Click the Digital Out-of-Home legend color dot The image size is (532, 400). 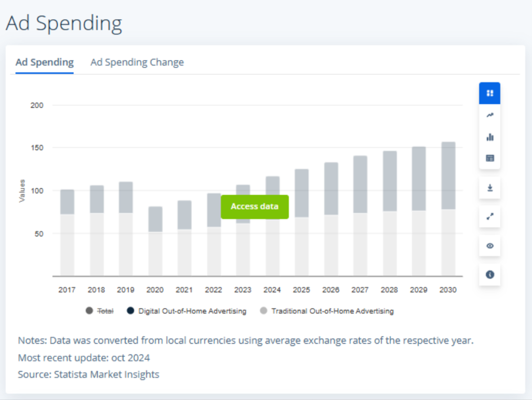pyautogui.click(x=130, y=311)
